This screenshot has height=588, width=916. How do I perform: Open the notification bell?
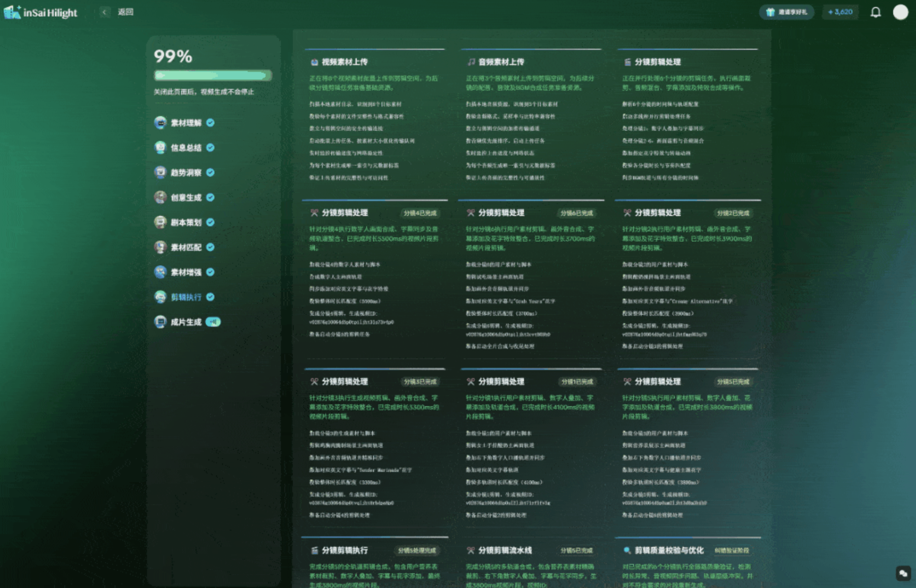pos(875,12)
